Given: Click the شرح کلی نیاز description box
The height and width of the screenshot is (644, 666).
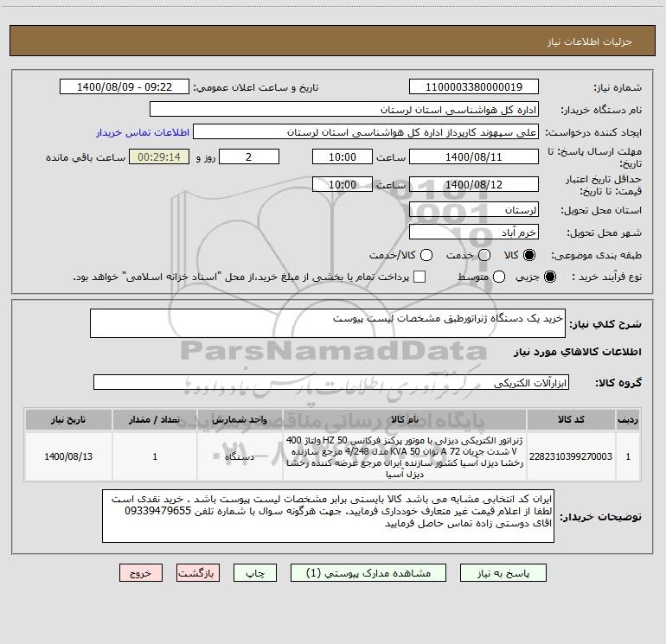Looking at the screenshot, I should [x=328, y=323].
